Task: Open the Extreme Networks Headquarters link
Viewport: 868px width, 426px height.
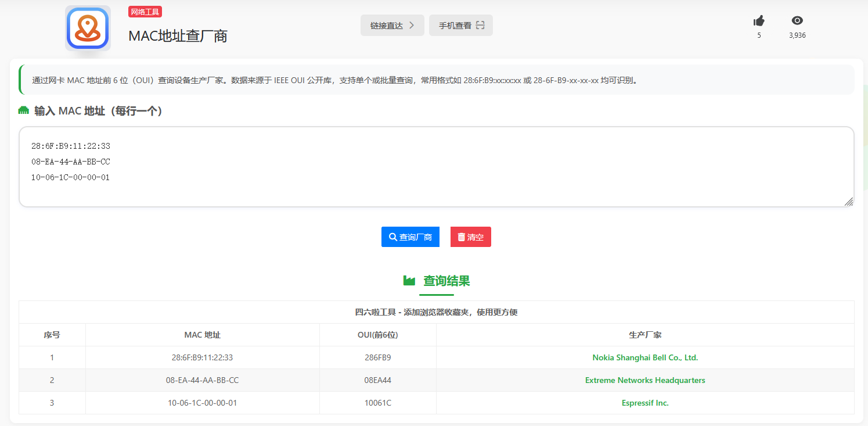Action: pos(644,380)
